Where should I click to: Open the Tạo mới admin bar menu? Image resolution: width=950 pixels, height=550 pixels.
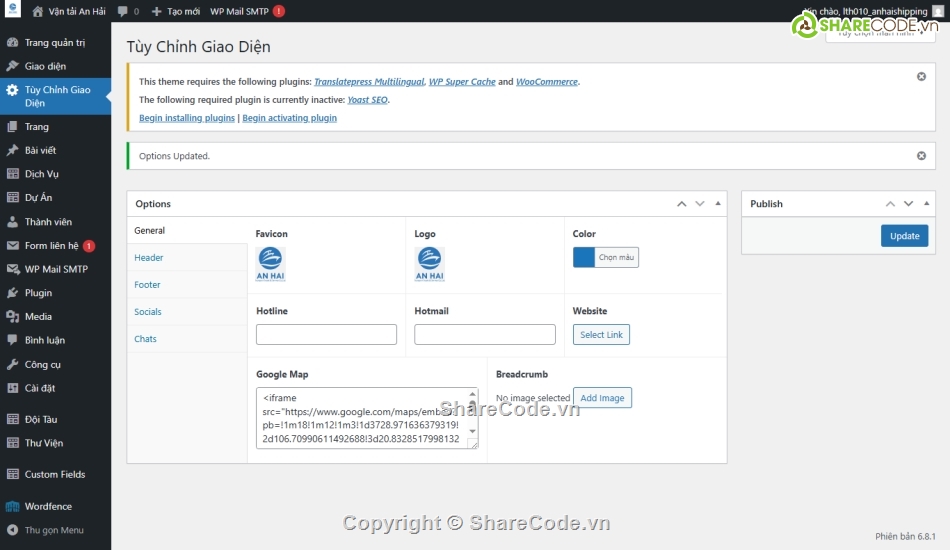click(x=175, y=12)
